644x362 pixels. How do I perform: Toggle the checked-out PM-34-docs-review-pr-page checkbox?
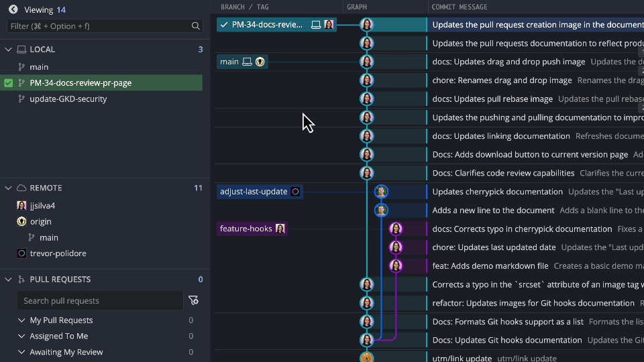point(9,83)
